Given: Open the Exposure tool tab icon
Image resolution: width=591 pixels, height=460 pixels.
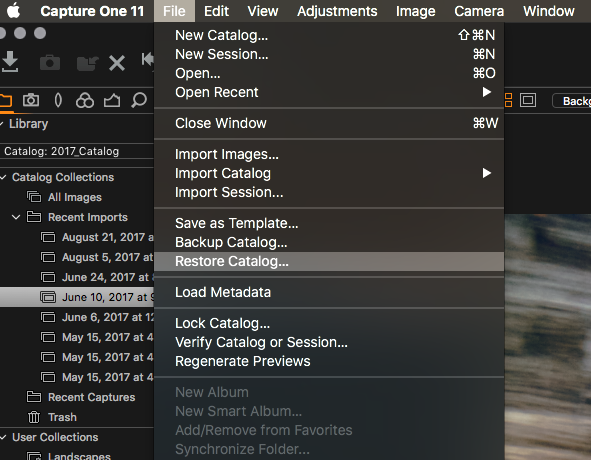Looking at the screenshot, I should 112,101.
